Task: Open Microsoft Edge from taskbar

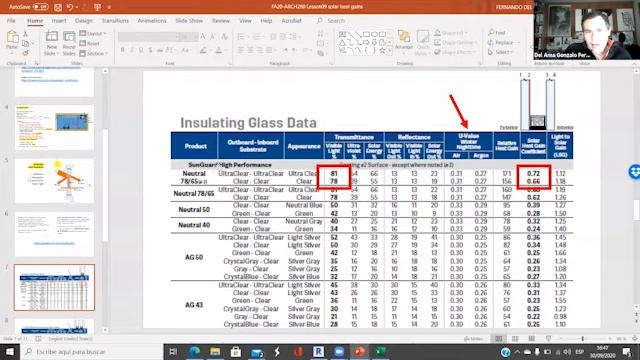Action: point(194,351)
